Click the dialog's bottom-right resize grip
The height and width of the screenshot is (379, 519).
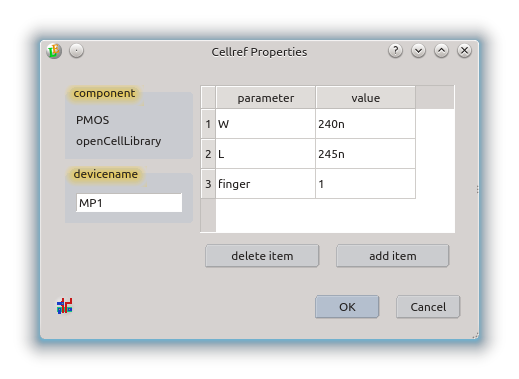[x=476, y=336]
